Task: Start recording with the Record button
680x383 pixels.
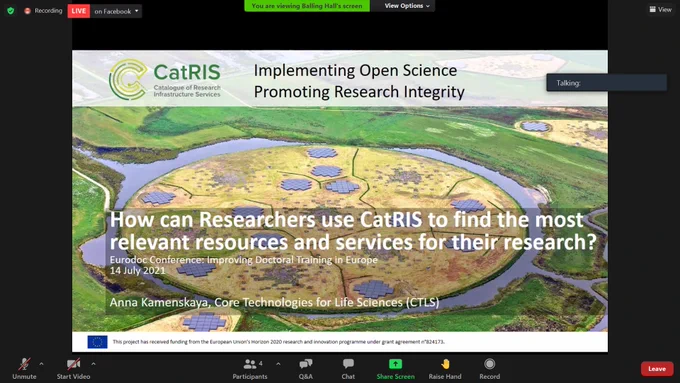Action: (490, 368)
